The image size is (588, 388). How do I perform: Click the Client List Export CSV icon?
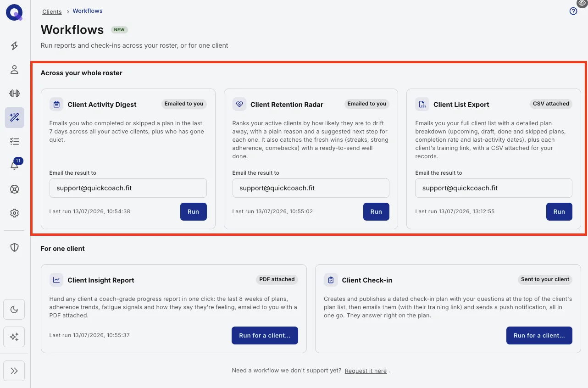click(422, 105)
